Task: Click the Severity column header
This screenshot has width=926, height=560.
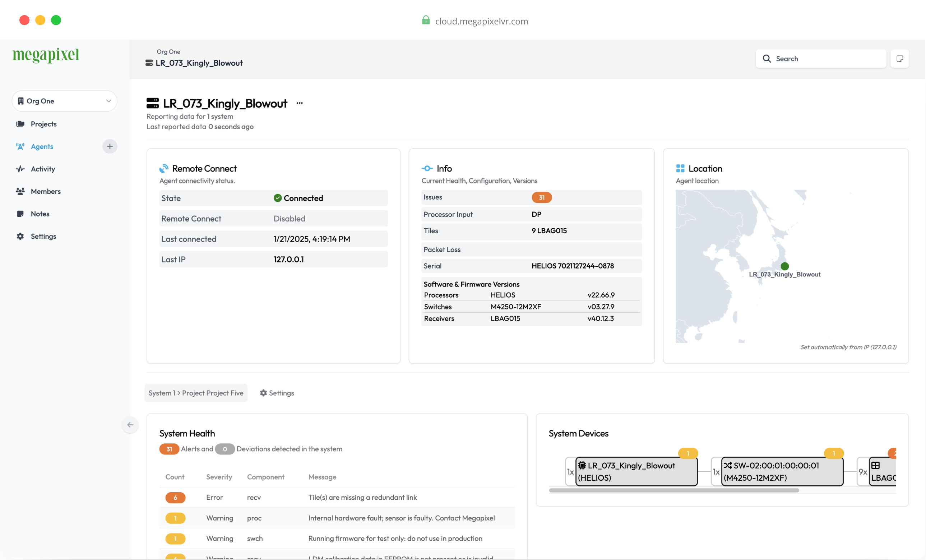Action: point(219,477)
